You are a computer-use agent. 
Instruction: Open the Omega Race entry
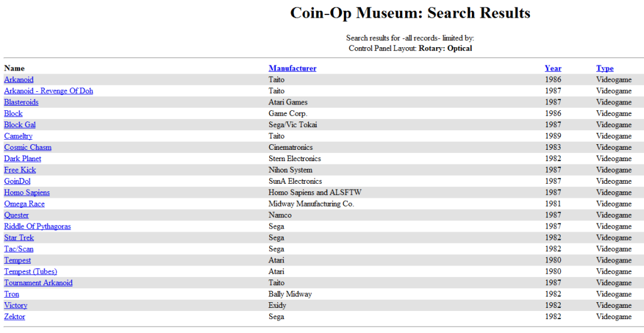(x=25, y=205)
